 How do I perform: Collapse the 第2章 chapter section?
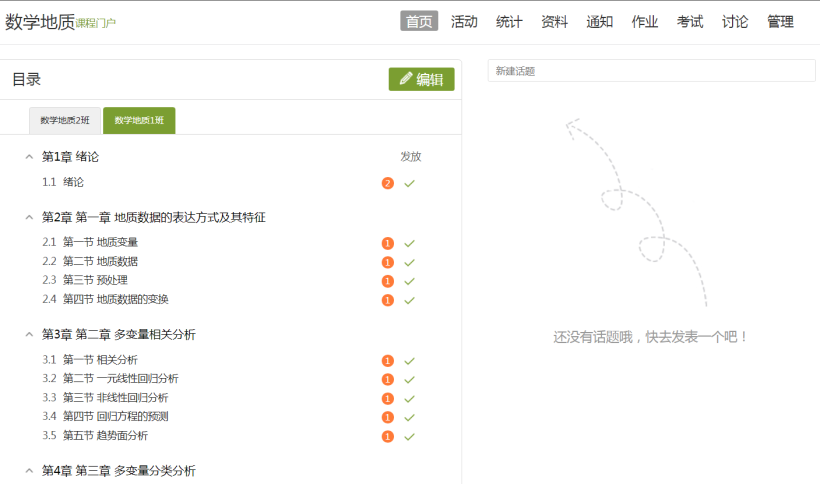tap(29, 217)
